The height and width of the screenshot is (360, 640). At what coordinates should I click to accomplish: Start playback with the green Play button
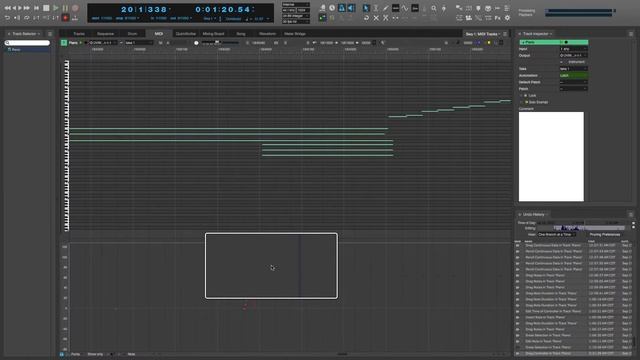tap(56, 8)
